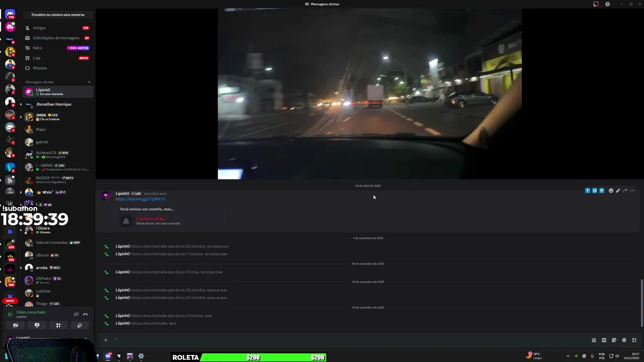Click the video stream of the car ride
Image resolution: width=644 pixels, height=362 pixels.
click(370, 94)
